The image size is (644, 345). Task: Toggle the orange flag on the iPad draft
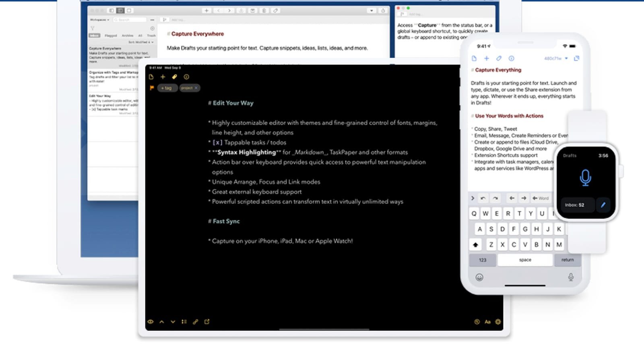pyautogui.click(x=152, y=88)
